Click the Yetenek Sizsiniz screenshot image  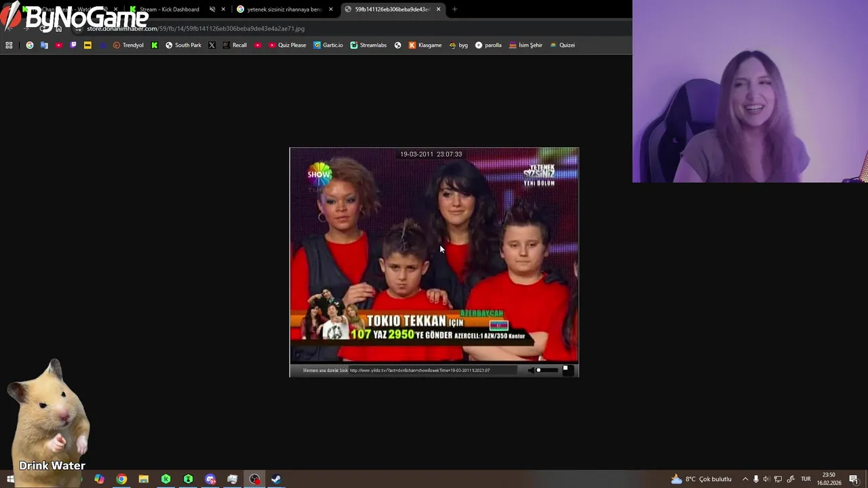[x=434, y=262]
